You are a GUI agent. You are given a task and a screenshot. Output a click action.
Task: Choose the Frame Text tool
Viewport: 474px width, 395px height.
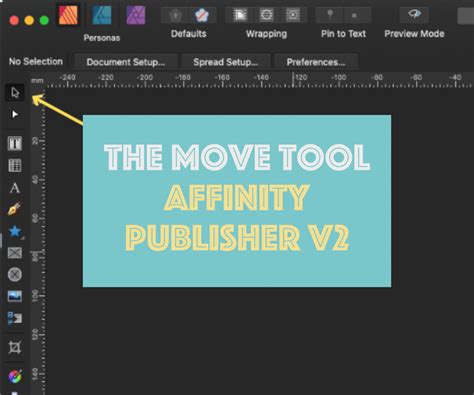click(15, 144)
